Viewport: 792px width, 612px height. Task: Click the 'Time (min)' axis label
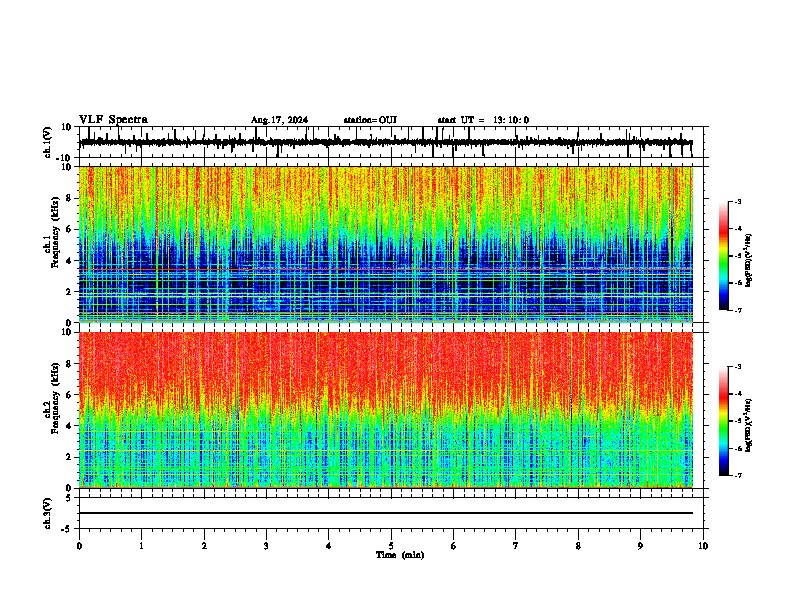pos(400,555)
